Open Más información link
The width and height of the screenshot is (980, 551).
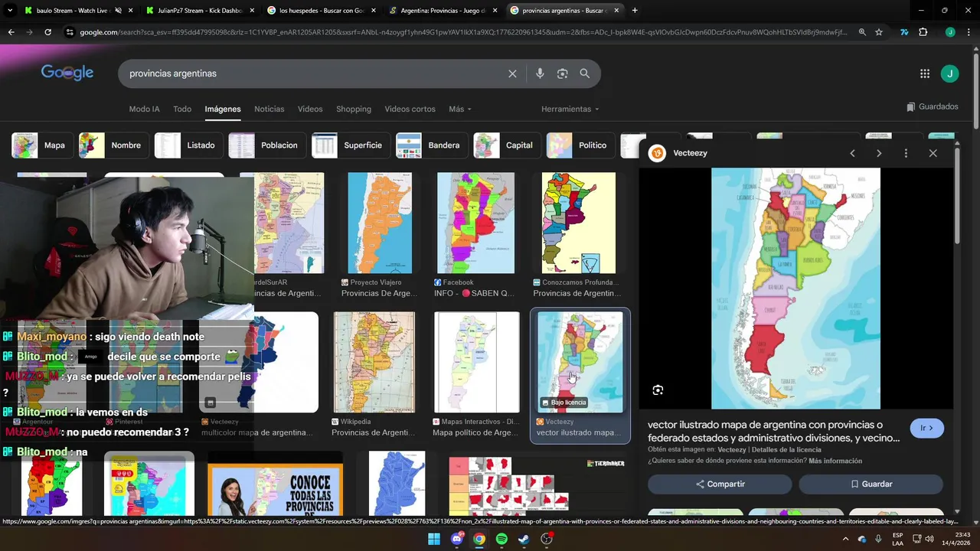[835, 461]
